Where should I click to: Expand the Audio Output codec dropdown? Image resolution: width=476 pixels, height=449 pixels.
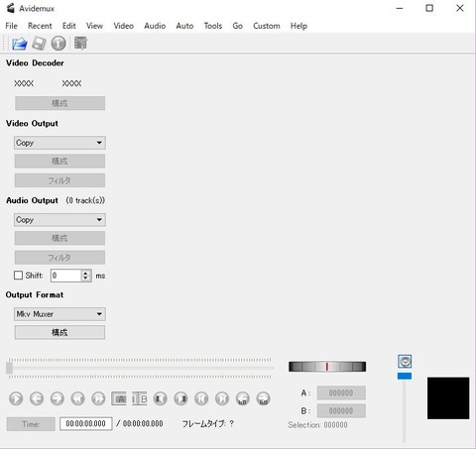[x=59, y=220]
